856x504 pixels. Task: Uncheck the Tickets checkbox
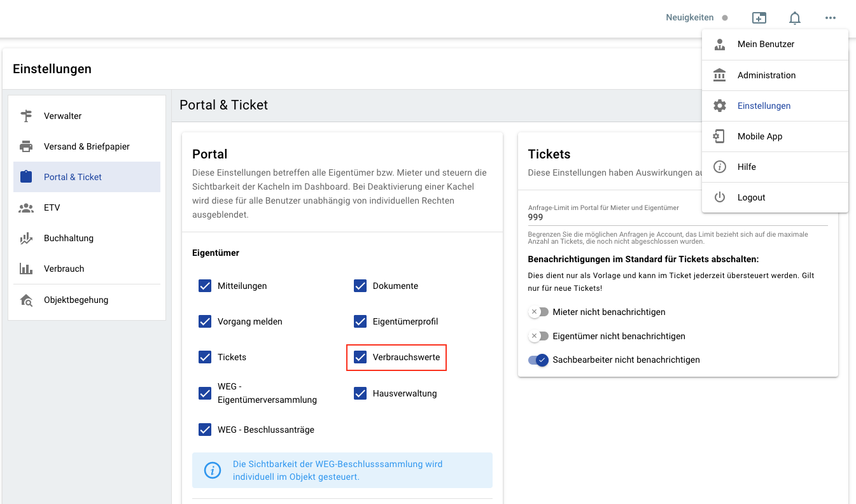(205, 357)
